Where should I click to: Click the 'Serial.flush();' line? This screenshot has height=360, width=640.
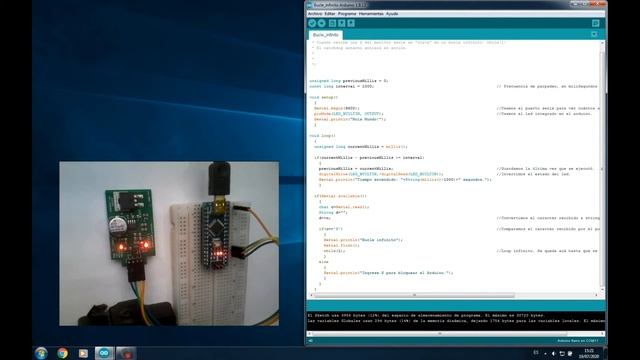[x=342, y=246]
